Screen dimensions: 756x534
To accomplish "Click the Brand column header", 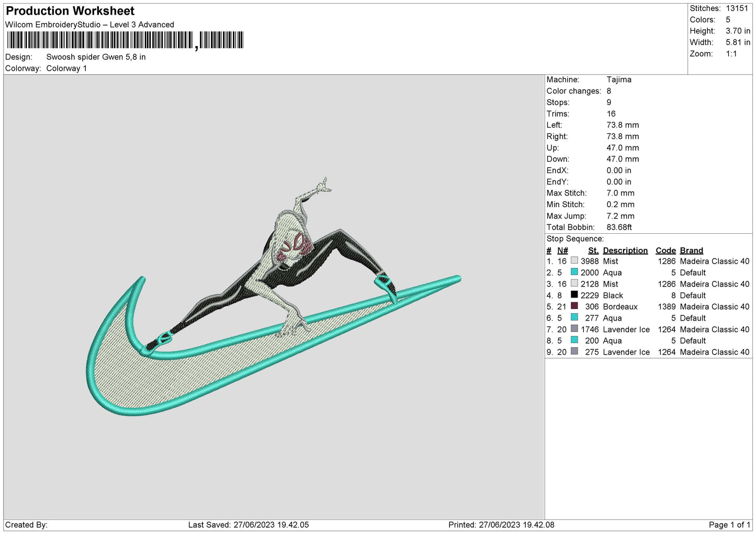I will pyautogui.click(x=691, y=251).
